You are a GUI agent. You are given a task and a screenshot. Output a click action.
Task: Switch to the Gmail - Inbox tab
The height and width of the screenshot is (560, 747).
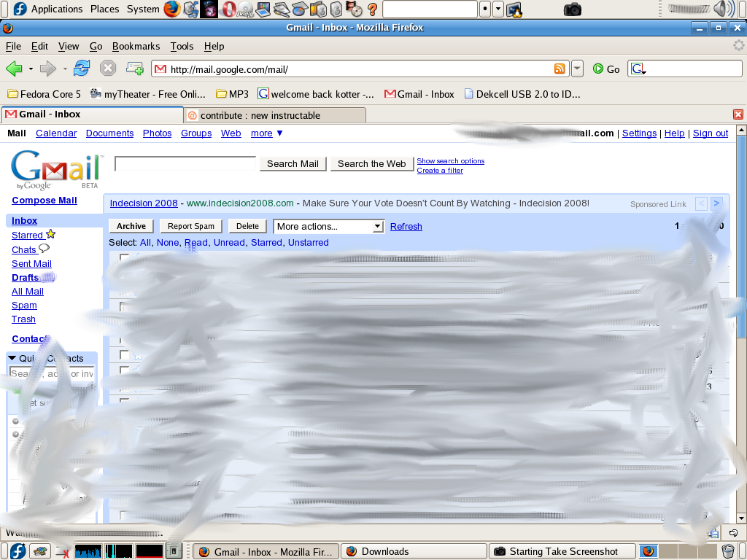pyautogui.click(x=93, y=114)
